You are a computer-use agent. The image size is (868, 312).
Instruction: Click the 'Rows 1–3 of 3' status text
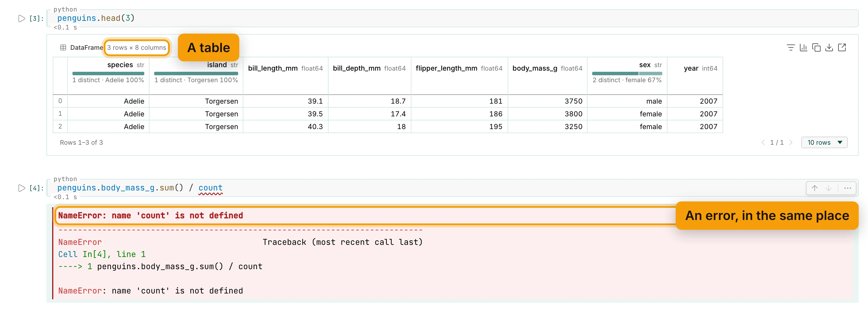point(81,142)
